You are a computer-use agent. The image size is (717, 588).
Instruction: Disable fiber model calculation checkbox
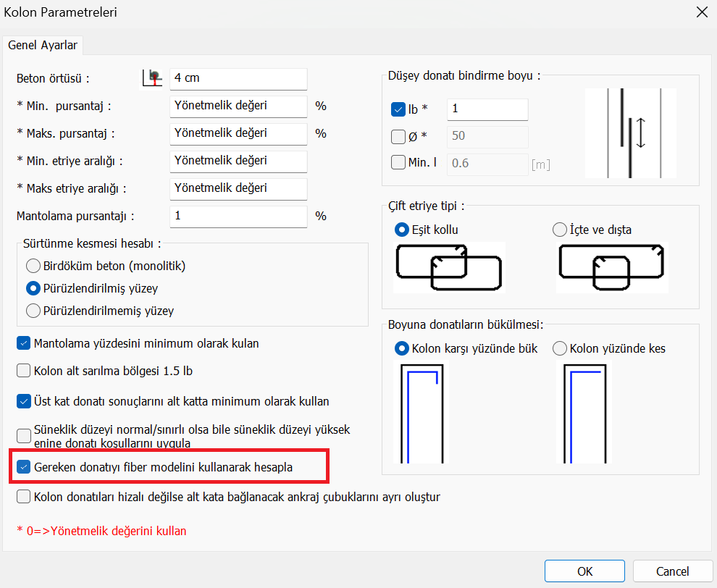pyautogui.click(x=24, y=468)
